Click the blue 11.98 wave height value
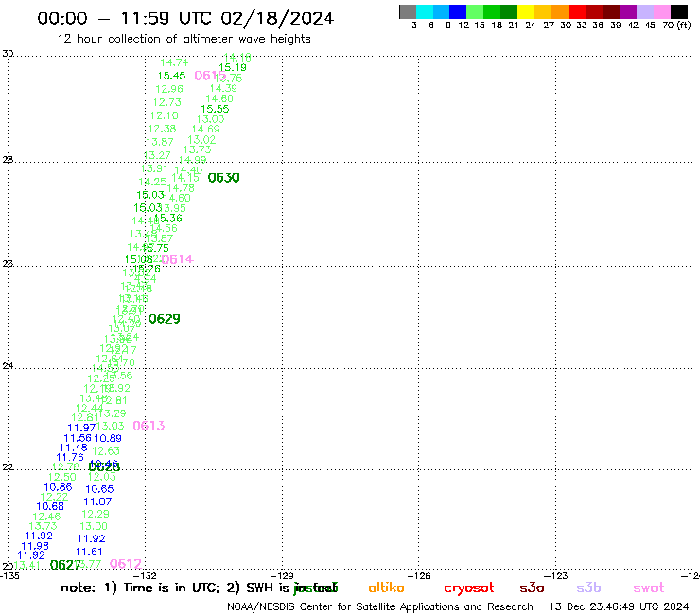 (x=35, y=546)
